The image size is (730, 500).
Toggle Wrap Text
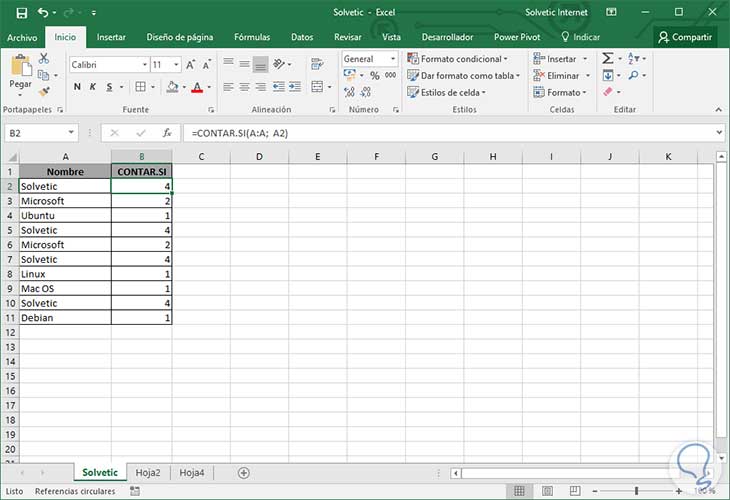tap(318, 64)
